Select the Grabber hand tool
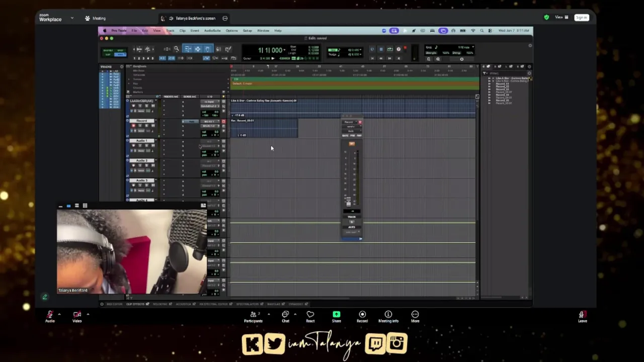This screenshot has width=644, height=362. coord(207,49)
